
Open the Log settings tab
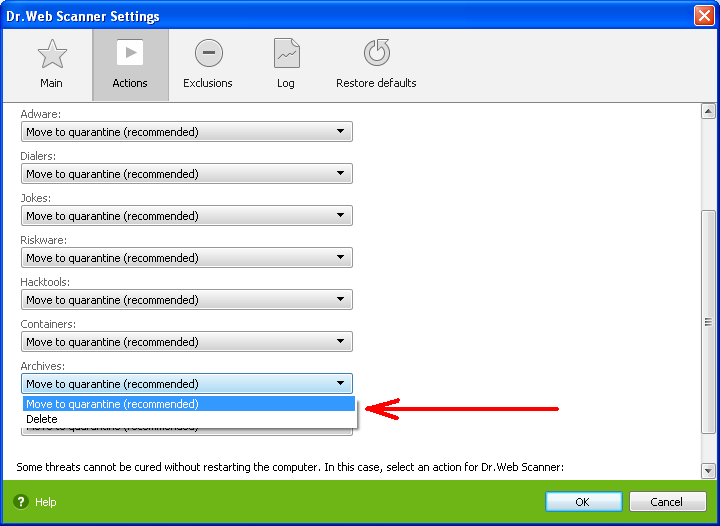[x=286, y=64]
